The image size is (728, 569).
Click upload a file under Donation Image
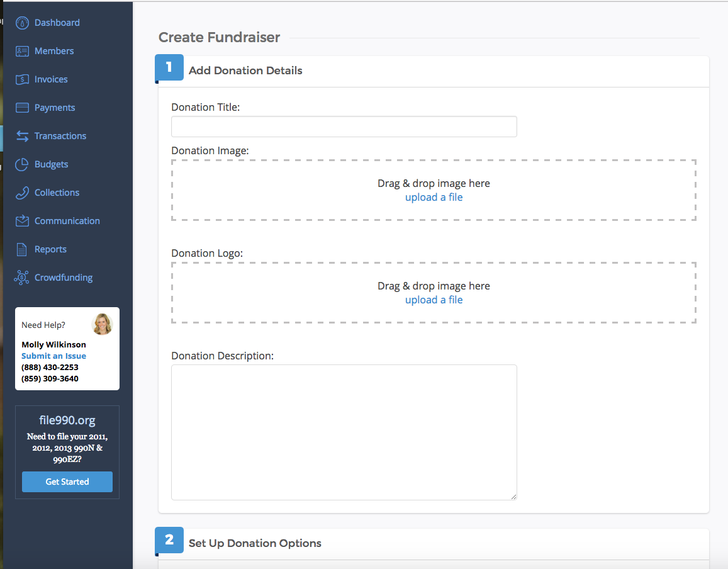pyautogui.click(x=434, y=197)
